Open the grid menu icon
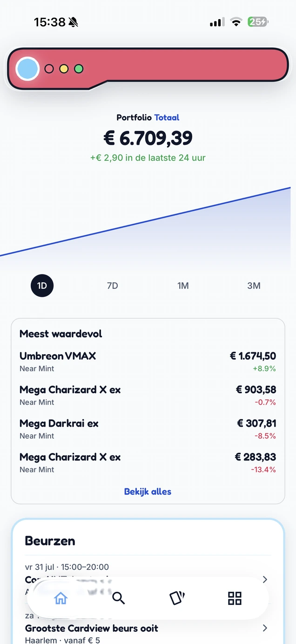This screenshot has height=644, width=296. click(x=235, y=598)
